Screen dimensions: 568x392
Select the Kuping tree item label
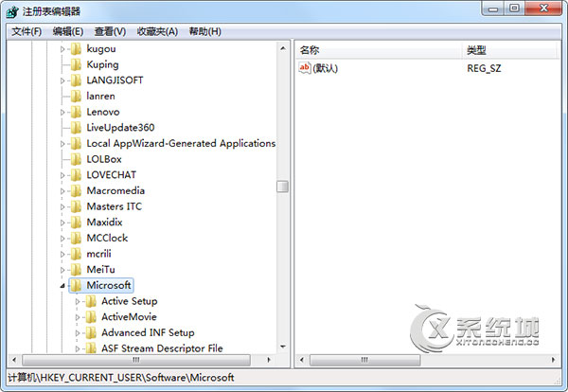102,64
